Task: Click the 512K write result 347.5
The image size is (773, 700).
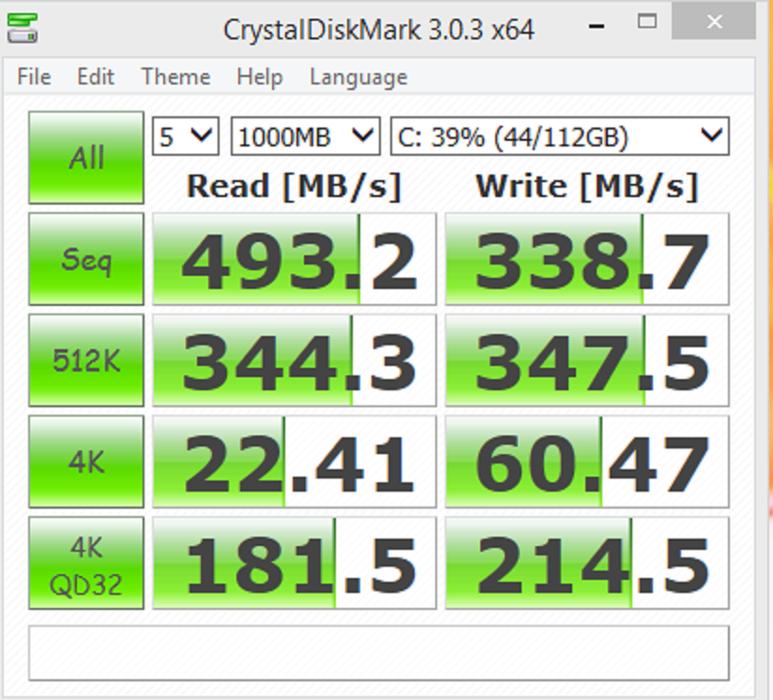Action: 587,360
